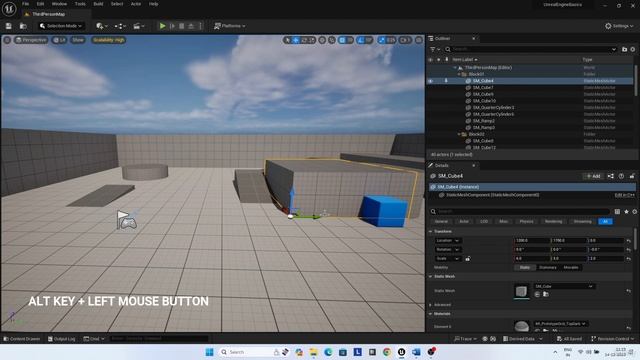Viewport: 640px width, 360px height.
Task: Collapse the Block01 folder in Outliner
Action: [459, 74]
